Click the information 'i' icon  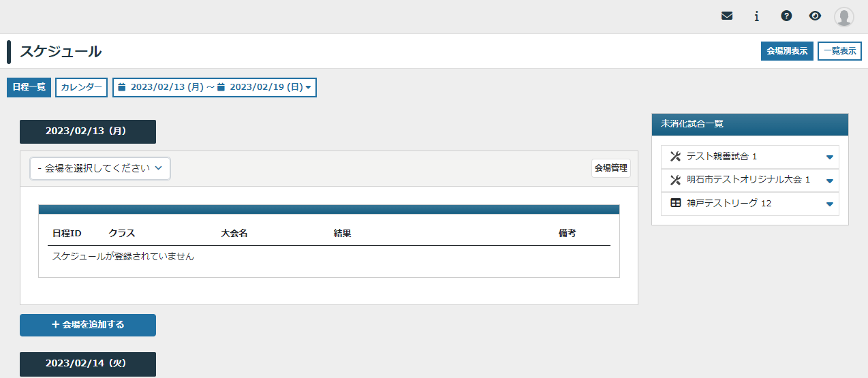(x=756, y=16)
